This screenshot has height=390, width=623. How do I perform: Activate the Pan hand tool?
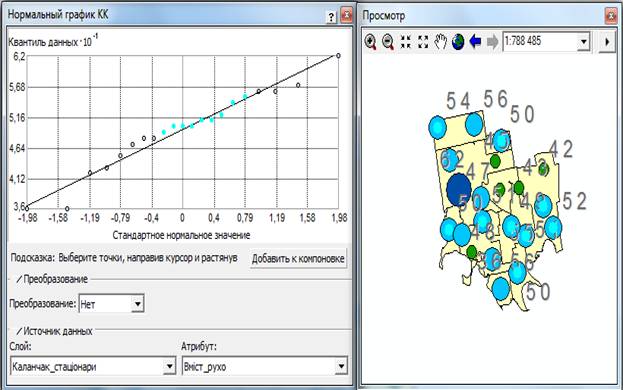[x=440, y=41]
